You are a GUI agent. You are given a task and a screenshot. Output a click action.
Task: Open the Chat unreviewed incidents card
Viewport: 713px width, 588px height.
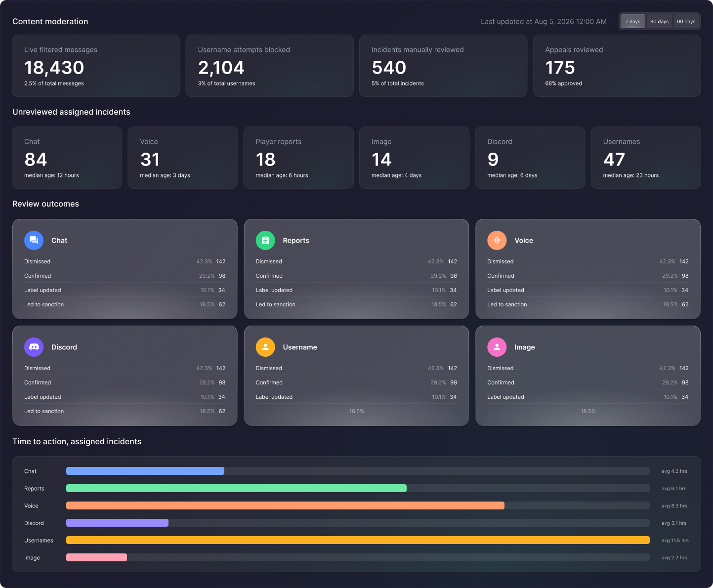coord(67,158)
